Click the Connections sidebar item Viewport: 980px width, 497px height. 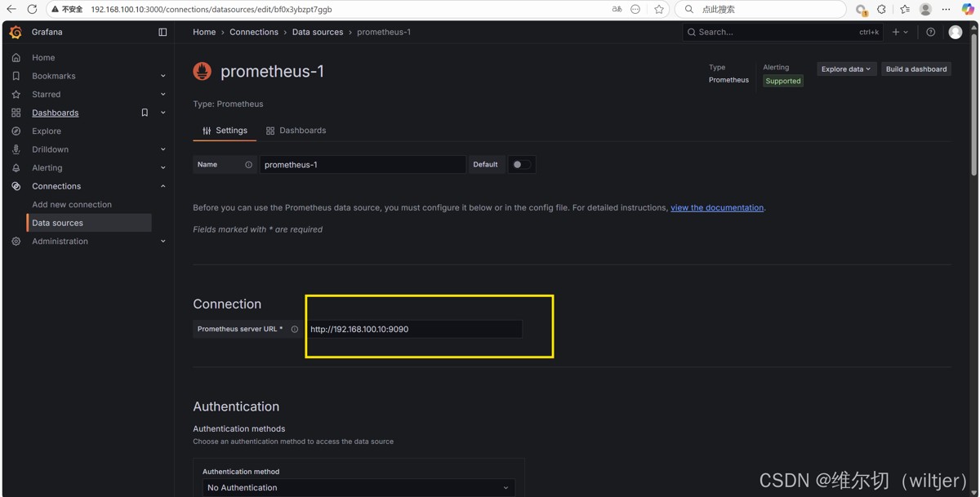click(x=56, y=186)
